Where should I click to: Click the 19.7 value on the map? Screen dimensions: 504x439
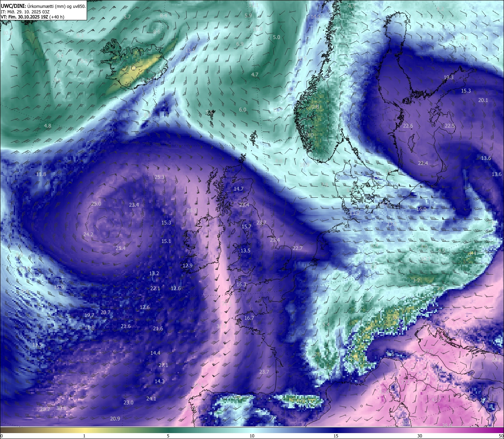click(x=89, y=315)
